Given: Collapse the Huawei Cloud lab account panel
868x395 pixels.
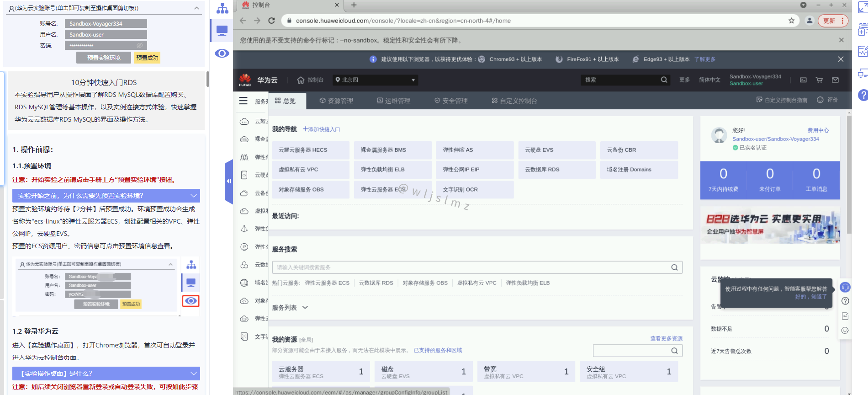Looking at the screenshot, I should (x=196, y=8).
